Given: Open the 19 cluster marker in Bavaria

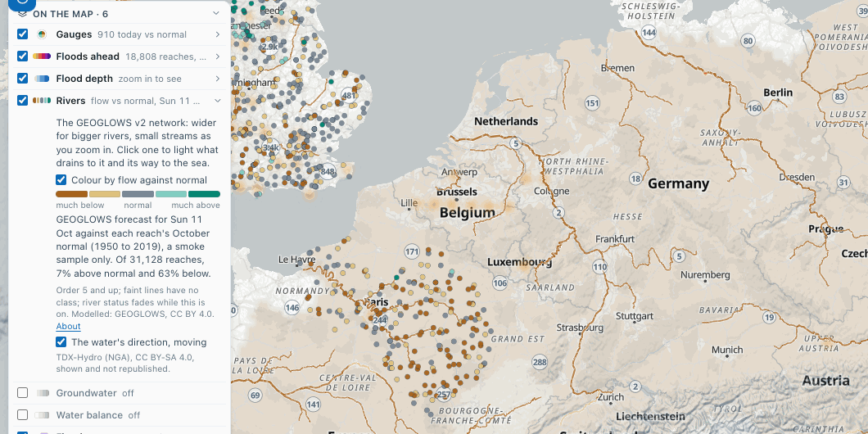Looking at the screenshot, I should click(769, 317).
